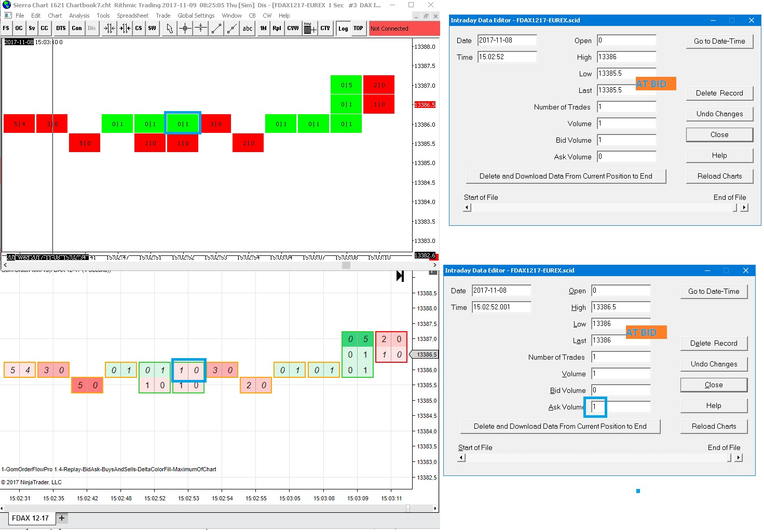This screenshot has height=532, width=764.
Task: Click right arrow of lower editor file scrollbar
Action: (739, 458)
